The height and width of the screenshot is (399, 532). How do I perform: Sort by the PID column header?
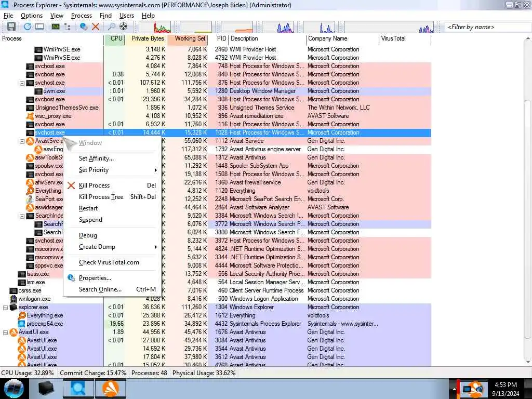pos(219,38)
